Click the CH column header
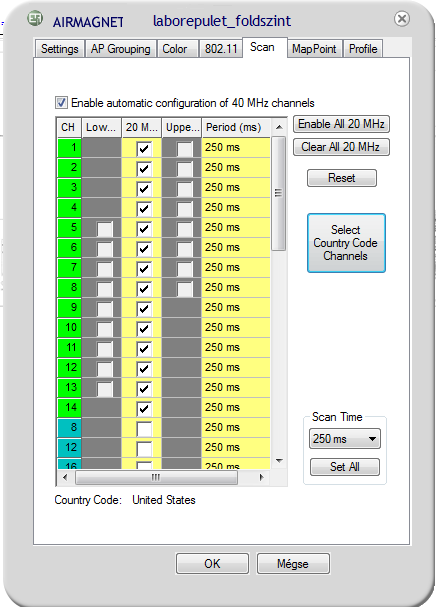Image resolution: width=436 pixels, height=611 pixels. coord(69,127)
